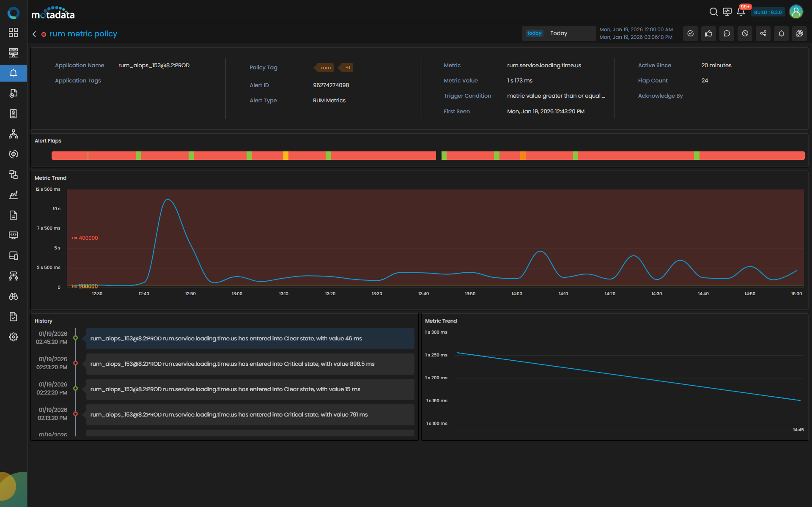Image resolution: width=812 pixels, height=507 pixels.
Task: Click the yellow segment in Alert Flaps bar
Action: click(x=286, y=156)
